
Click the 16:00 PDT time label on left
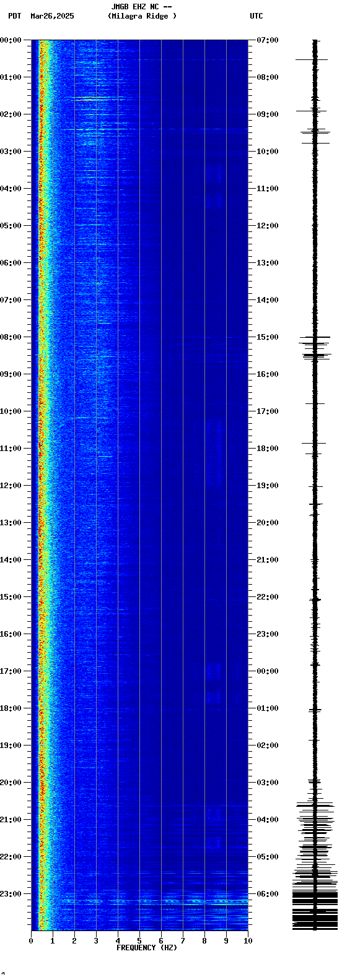tap(11, 634)
